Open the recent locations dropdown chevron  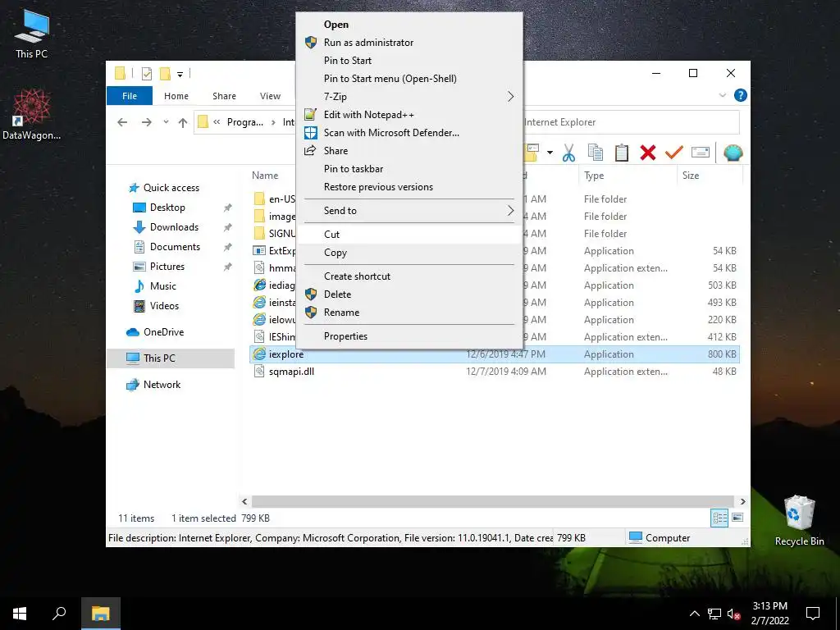[166, 122]
